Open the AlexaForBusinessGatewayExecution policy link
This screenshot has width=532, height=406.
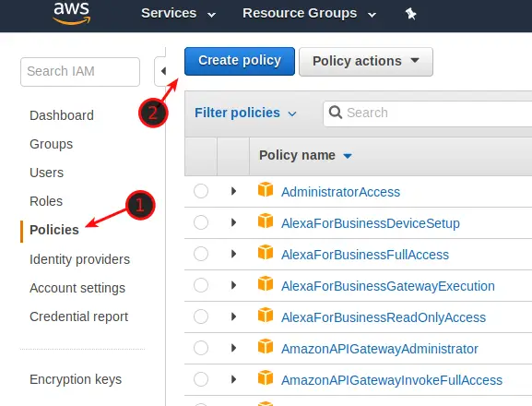click(388, 286)
